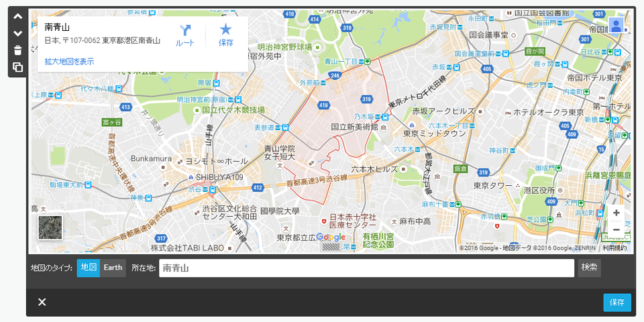
Task: Move block up with the chevron-up icon
Action: pyautogui.click(x=17, y=17)
